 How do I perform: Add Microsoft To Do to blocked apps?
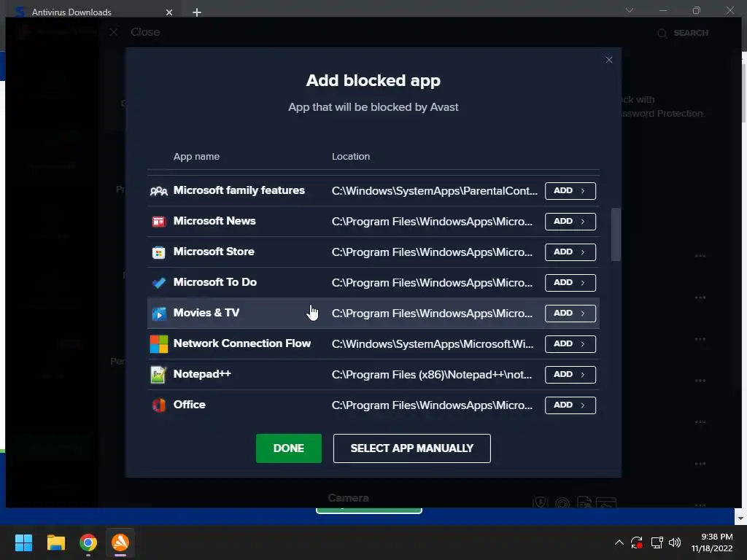pos(570,283)
